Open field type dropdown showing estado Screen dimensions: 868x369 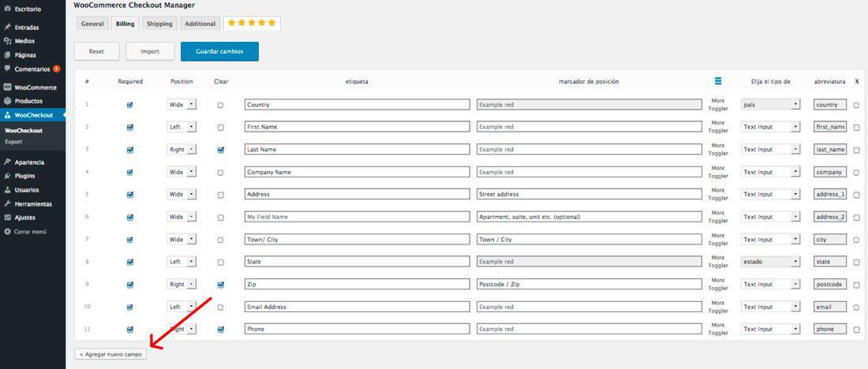coord(771,262)
